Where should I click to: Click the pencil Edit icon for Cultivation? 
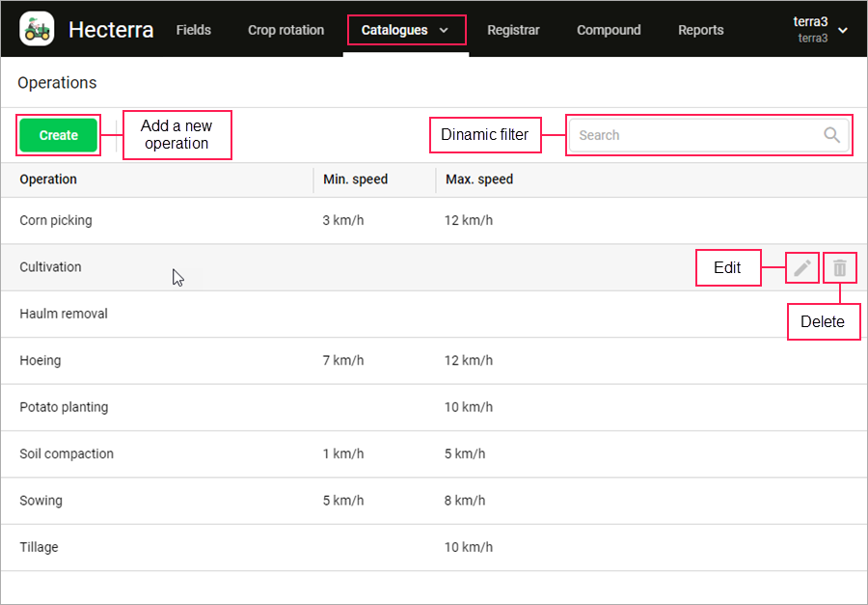(x=801, y=268)
